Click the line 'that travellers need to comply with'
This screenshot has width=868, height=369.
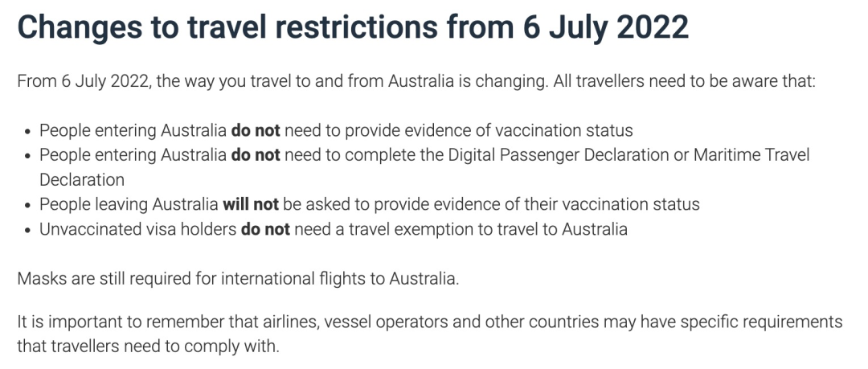coord(149,346)
